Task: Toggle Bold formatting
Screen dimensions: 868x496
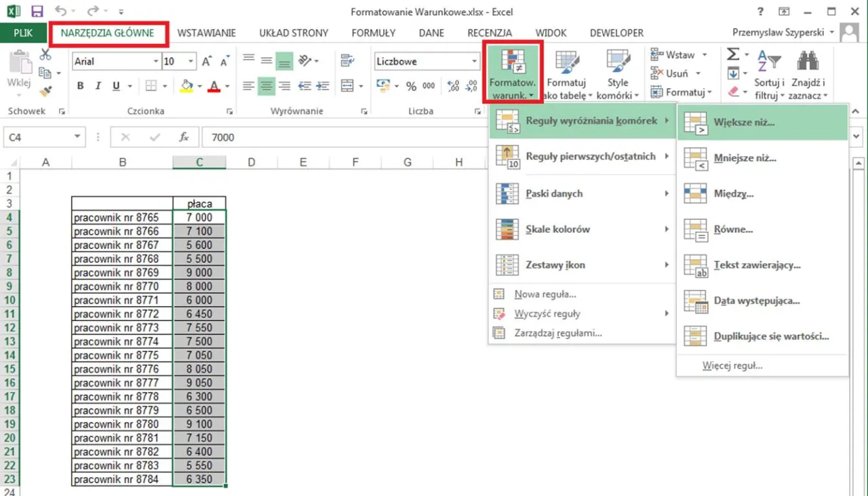Action: point(81,86)
